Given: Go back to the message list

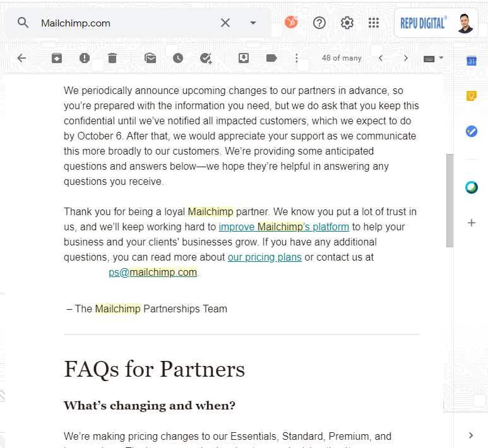Looking at the screenshot, I should click(x=22, y=58).
